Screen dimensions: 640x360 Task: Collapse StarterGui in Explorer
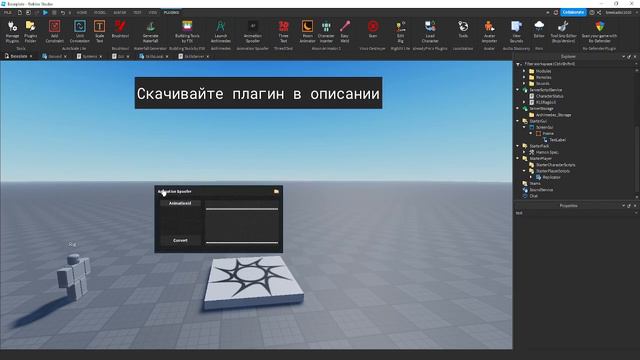pyautogui.click(x=518, y=121)
